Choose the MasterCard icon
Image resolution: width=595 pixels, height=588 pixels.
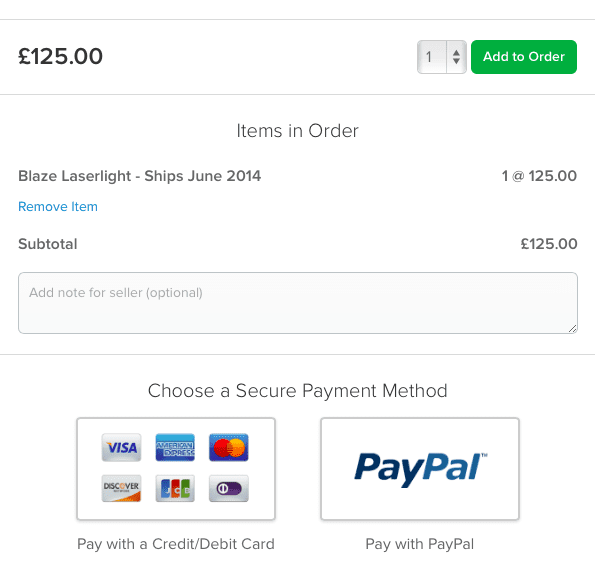(x=229, y=447)
